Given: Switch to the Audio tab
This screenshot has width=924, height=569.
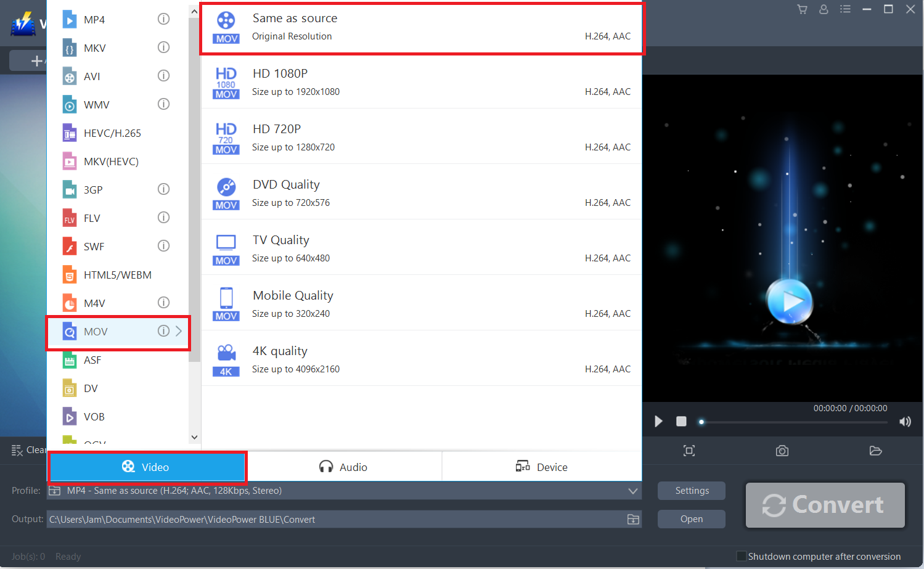Looking at the screenshot, I should pyautogui.click(x=343, y=467).
